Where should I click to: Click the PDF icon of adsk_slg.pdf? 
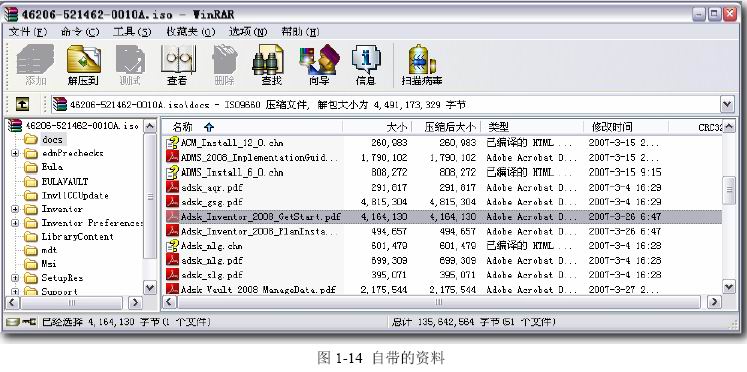pyautogui.click(x=172, y=275)
